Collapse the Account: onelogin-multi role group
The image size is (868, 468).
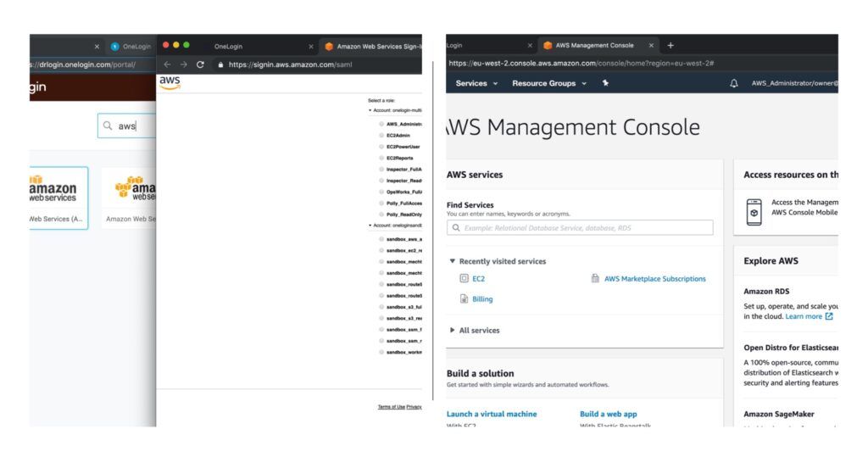pyautogui.click(x=370, y=110)
